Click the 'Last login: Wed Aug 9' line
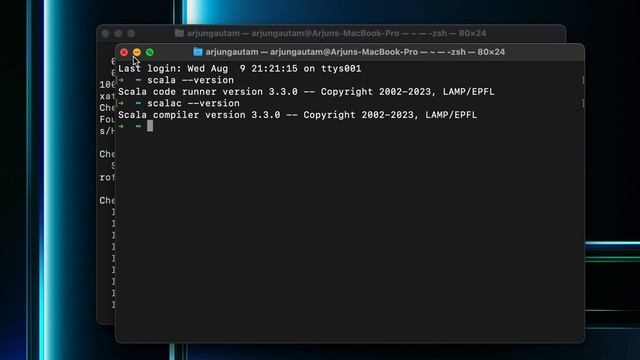640x360 pixels. click(x=240, y=69)
